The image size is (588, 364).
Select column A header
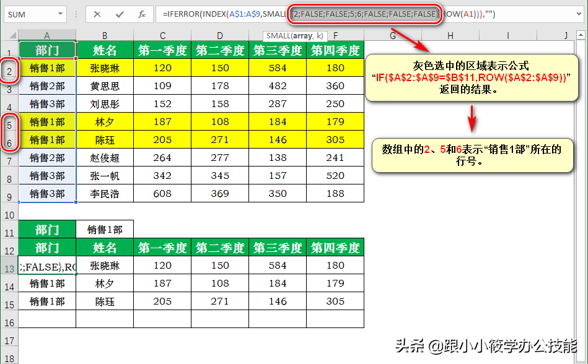[x=47, y=35]
